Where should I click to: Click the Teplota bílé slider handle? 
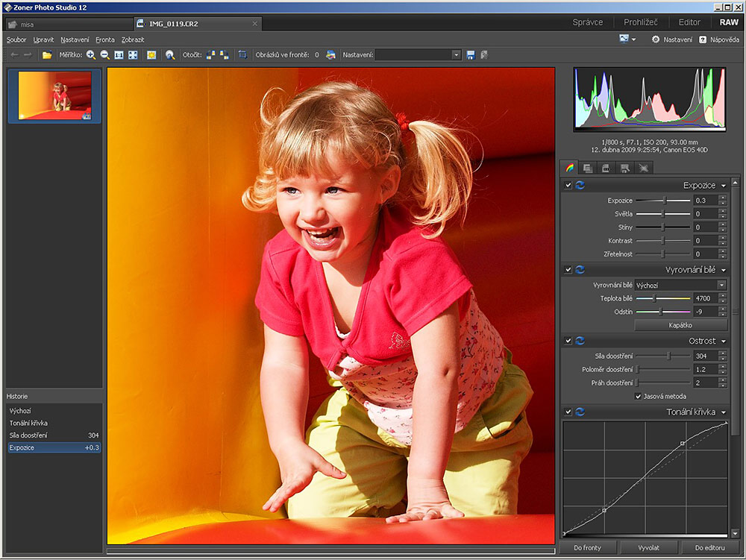click(655, 298)
